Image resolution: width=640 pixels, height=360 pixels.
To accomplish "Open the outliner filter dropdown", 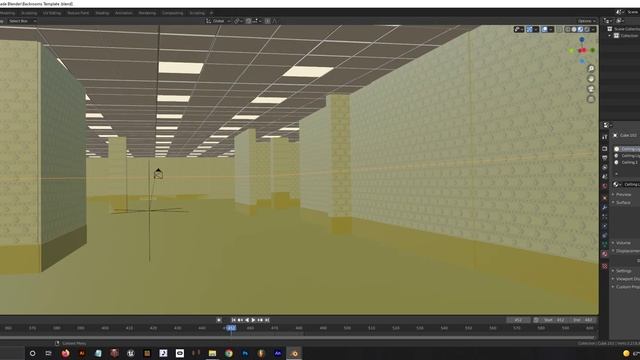I will 619,21.
